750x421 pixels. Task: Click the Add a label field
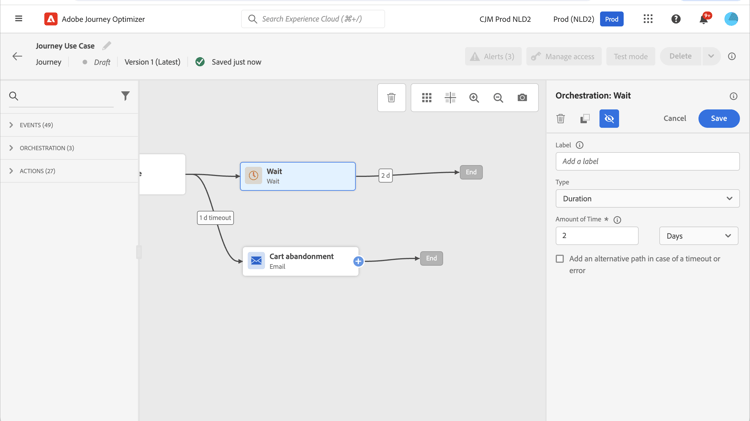(647, 161)
